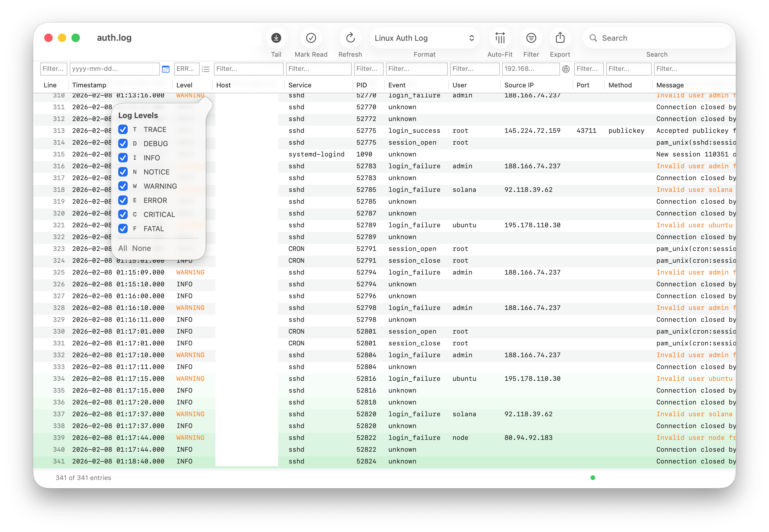The width and height of the screenshot is (769, 532).
Task: Open the Linux Auth Log format dropdown
Action: [x=424, y=38]
